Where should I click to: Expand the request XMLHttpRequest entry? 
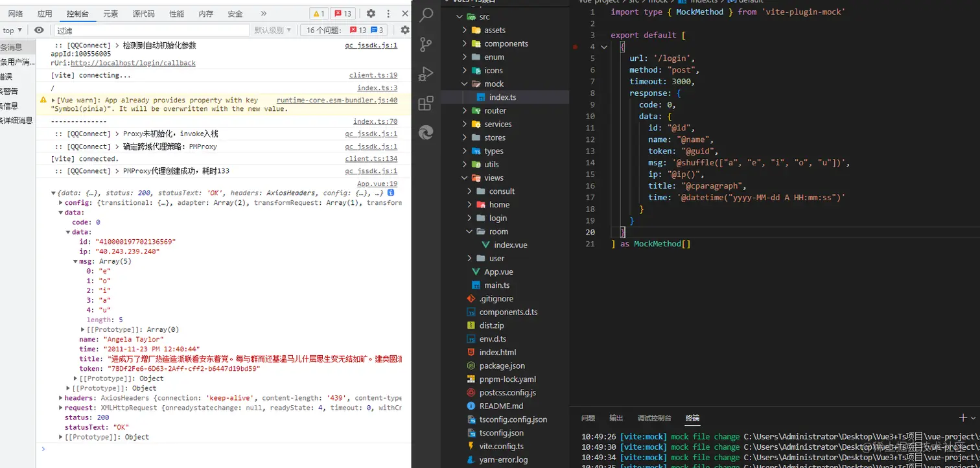[61, 408]
